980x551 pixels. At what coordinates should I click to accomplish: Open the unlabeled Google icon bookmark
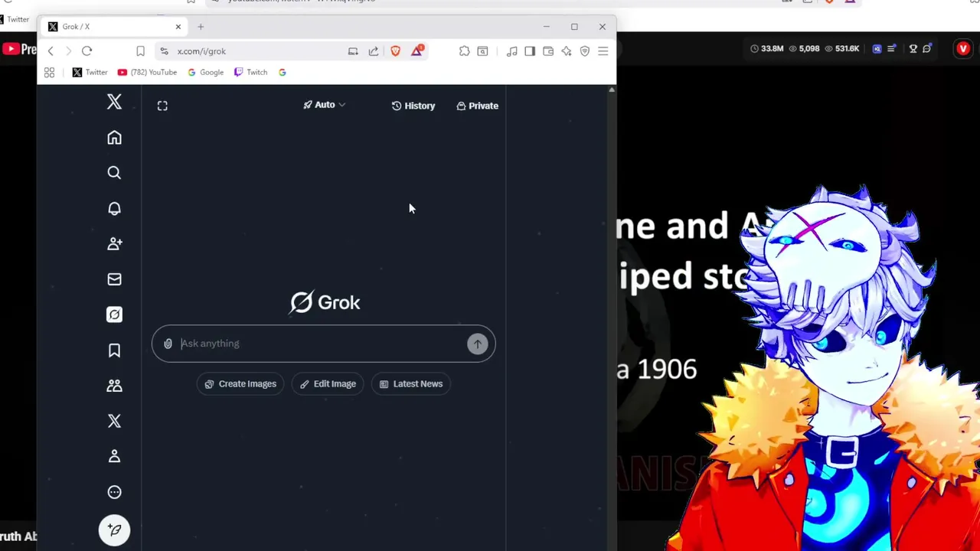[283, 73]
